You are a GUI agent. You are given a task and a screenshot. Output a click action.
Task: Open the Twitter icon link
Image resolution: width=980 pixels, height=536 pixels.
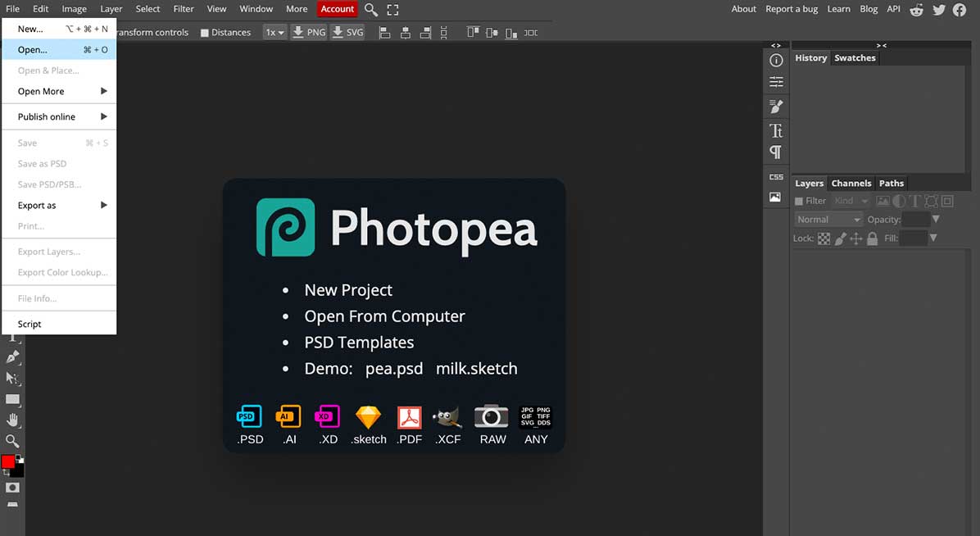pos(939,9)
